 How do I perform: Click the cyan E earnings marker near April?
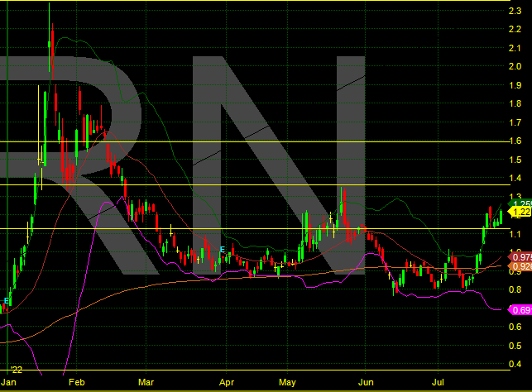pyautogui.click(x=222, y=249)
